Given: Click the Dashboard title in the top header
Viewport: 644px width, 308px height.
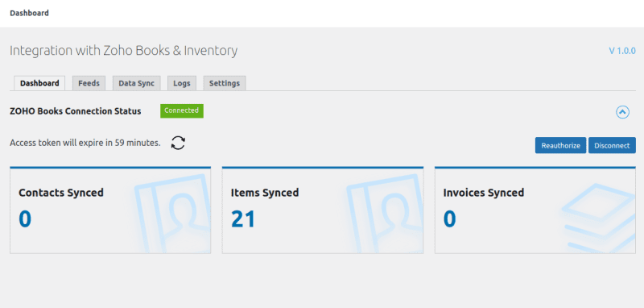Looking at the screenshot, I should tap(29, 13).
